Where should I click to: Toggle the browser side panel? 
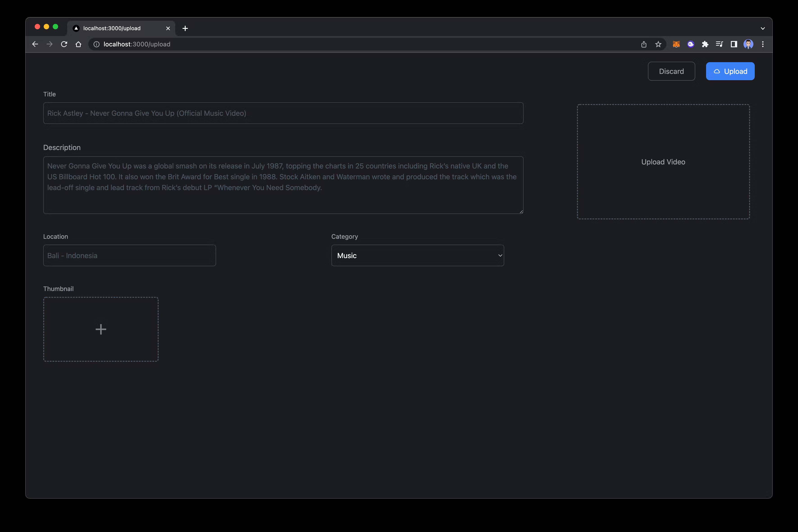pyautogui.click(x=734, y=44)
